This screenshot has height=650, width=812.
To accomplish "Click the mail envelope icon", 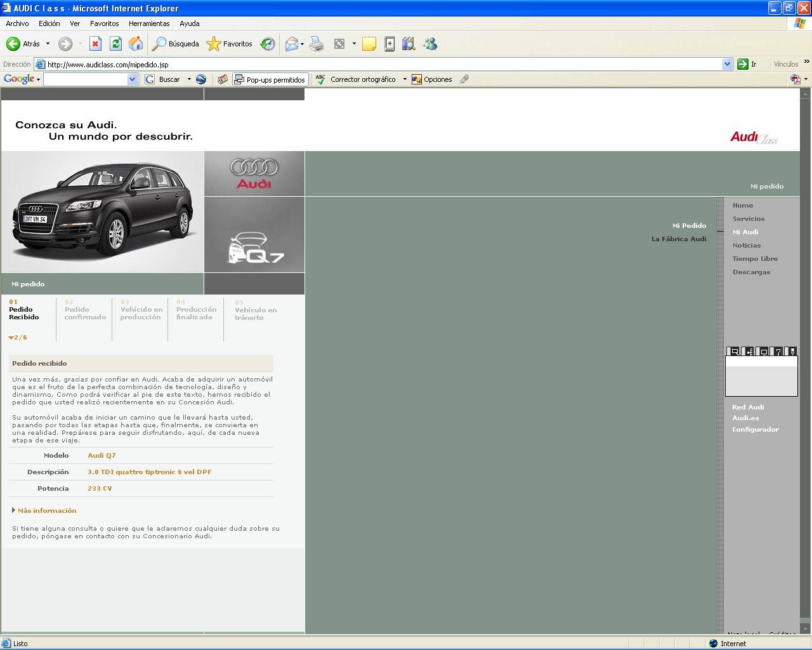I will tap(291, 44).
